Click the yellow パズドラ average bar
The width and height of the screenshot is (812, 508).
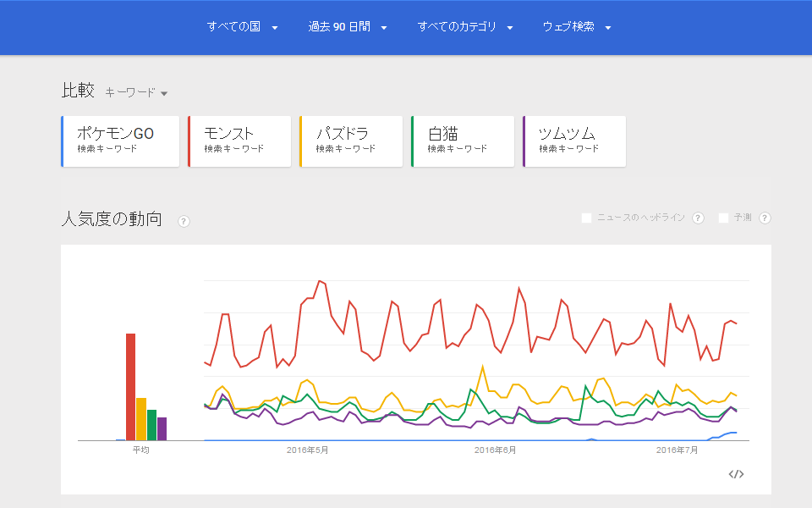pyautogui.click(x=141, y=419)
